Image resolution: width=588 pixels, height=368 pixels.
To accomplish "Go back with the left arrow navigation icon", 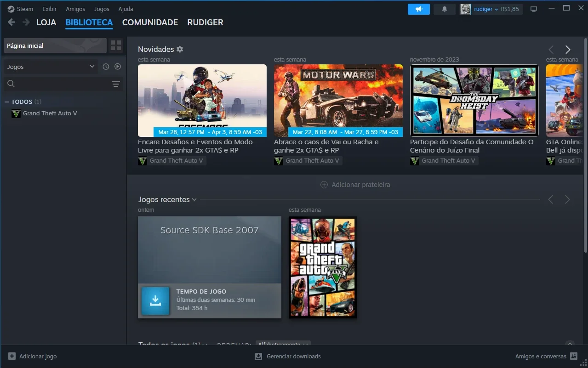I will (x=11, y=22).
